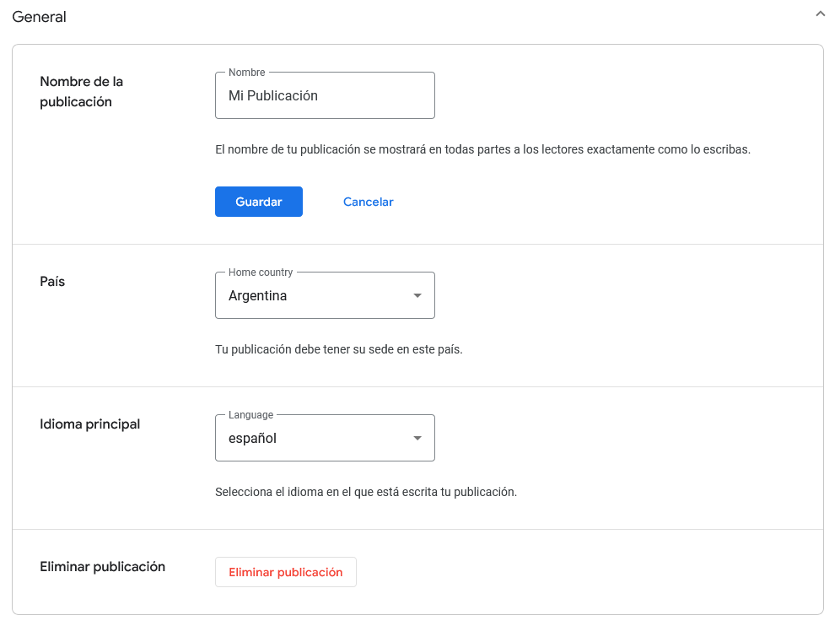Collapse the General section chevron
This screenshot has height=626, width=840.
pos(820,14)
